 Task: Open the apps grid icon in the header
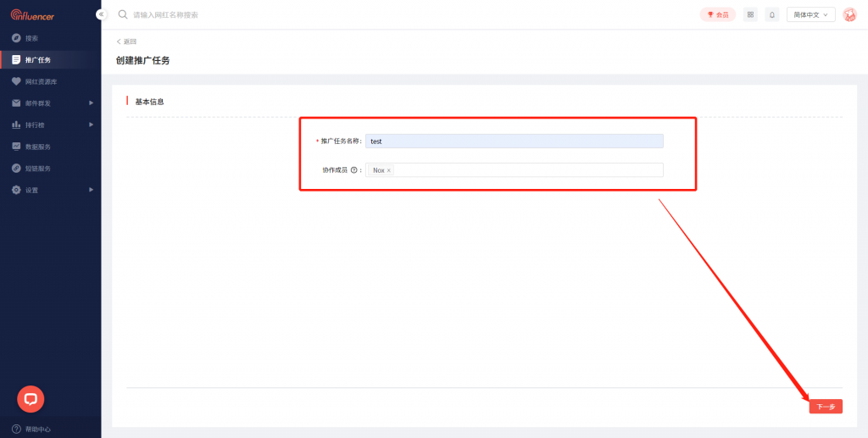[x=750, y=14]
